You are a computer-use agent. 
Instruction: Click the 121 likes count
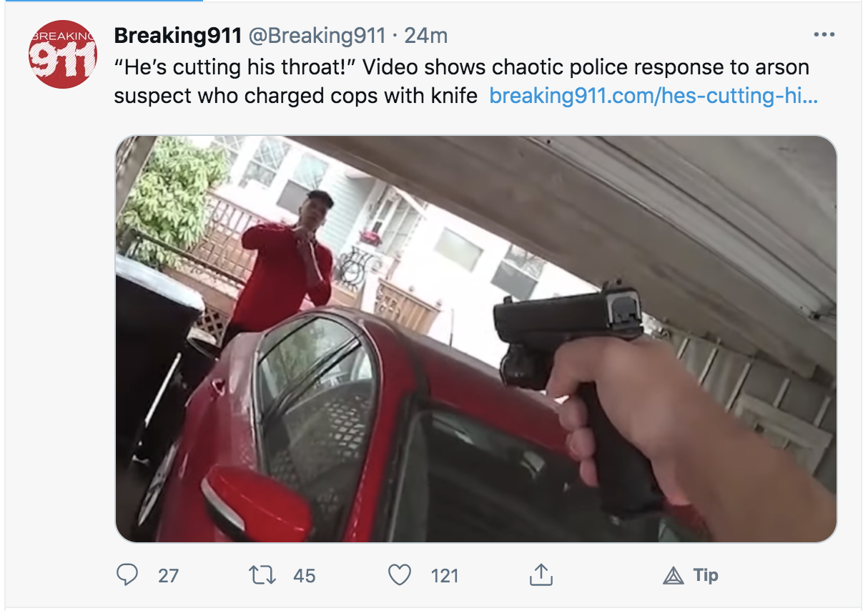click(x=444, y=575)
